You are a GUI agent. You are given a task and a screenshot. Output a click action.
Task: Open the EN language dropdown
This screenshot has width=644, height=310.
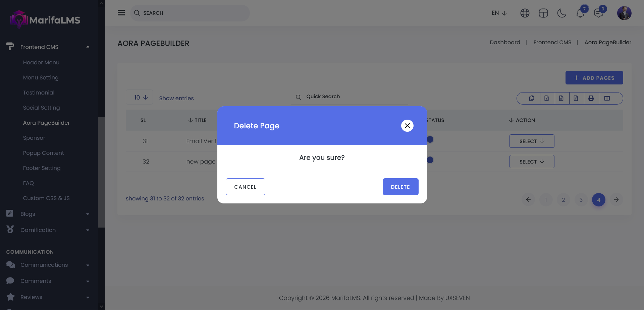(x=499, y=13)
